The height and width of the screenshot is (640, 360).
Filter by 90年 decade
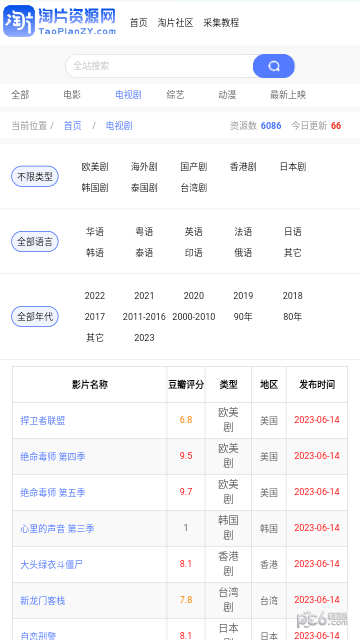point(243,317)
